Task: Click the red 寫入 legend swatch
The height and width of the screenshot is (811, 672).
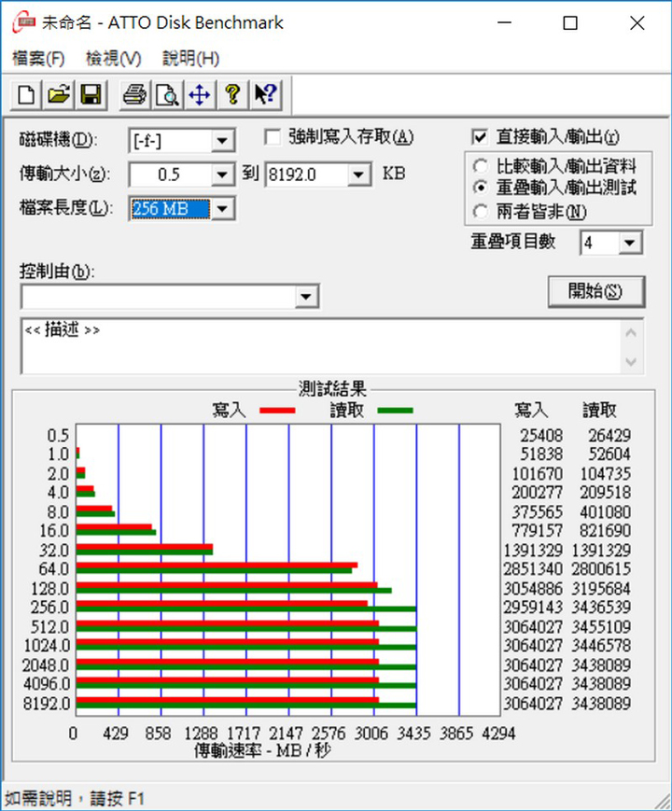Action: coord(277,410)
